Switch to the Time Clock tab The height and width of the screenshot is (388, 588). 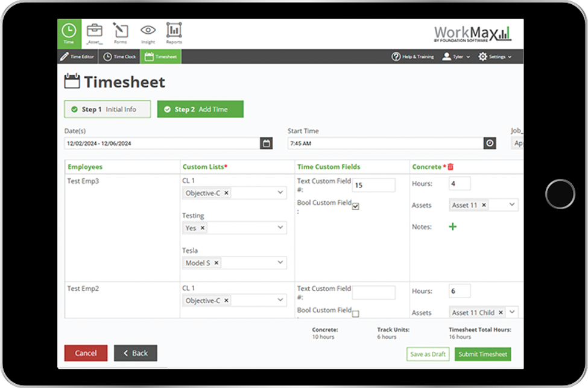[x=119, y=57]
